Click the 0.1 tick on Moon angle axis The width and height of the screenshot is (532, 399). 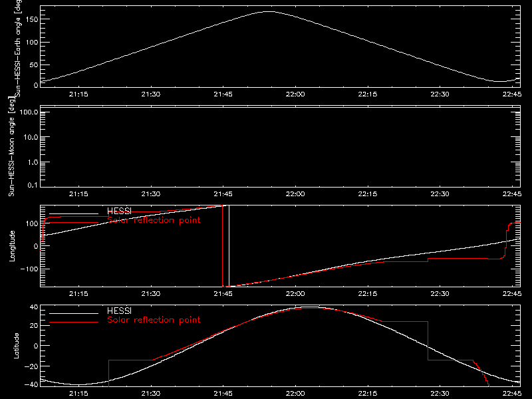pyautogui.click(x=33, y=185)
